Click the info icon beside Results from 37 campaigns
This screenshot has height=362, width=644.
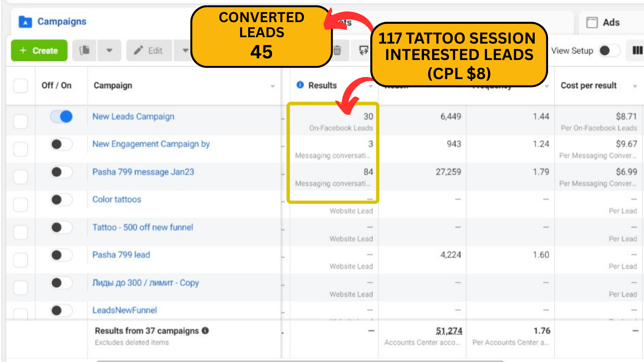click(205, 331)
